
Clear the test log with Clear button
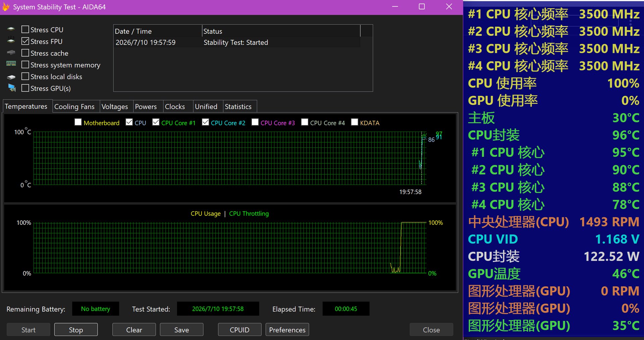click(134, 330)
